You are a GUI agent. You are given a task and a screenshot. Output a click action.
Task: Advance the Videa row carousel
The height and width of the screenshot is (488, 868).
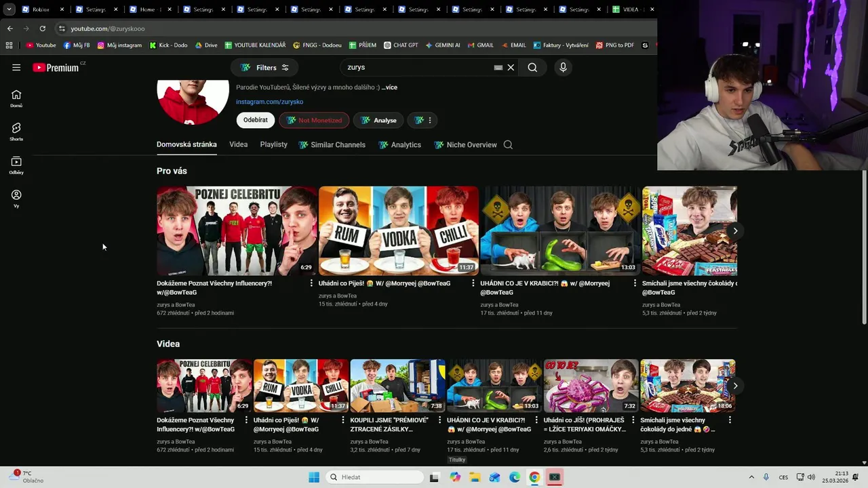tap(735, 386)
